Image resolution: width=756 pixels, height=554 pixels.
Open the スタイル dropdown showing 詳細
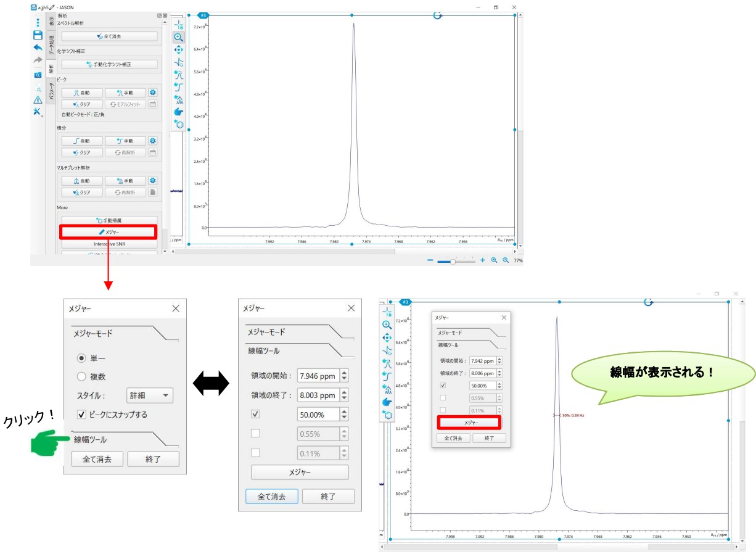[149, 395]
